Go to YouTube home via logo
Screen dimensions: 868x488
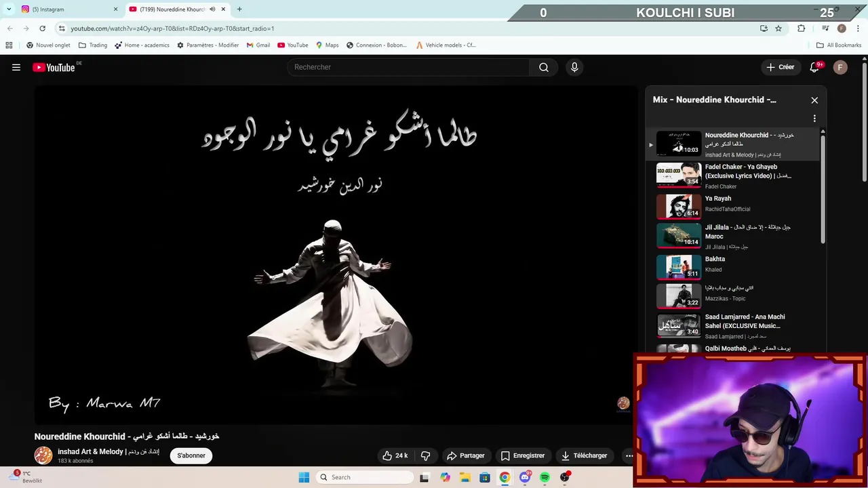tap(54, 67)
